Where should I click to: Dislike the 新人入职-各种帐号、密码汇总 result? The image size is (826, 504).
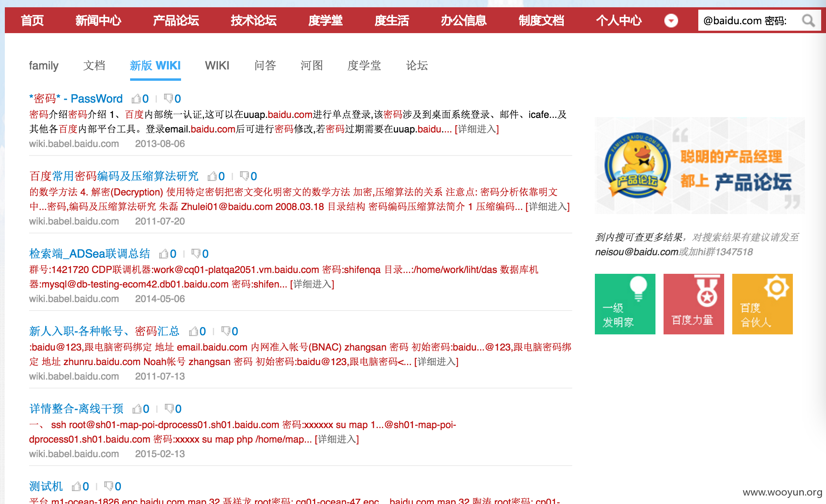tap(230, 331)
